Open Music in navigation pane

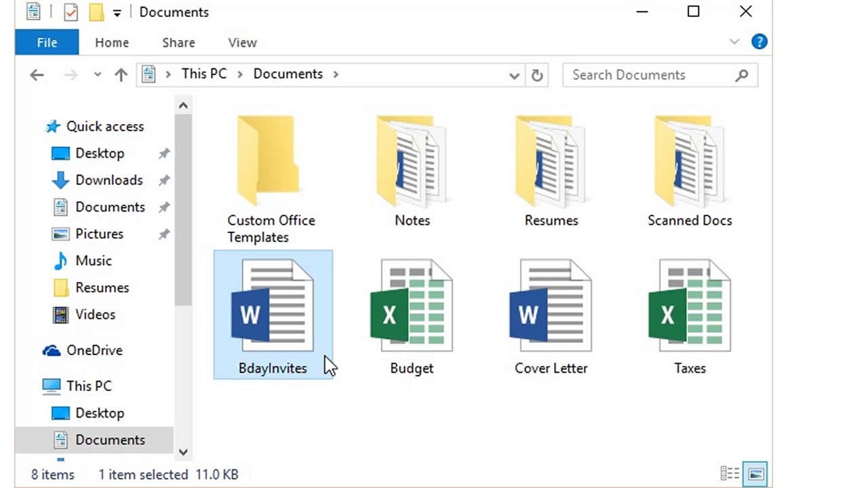click(x=82, y=261)
